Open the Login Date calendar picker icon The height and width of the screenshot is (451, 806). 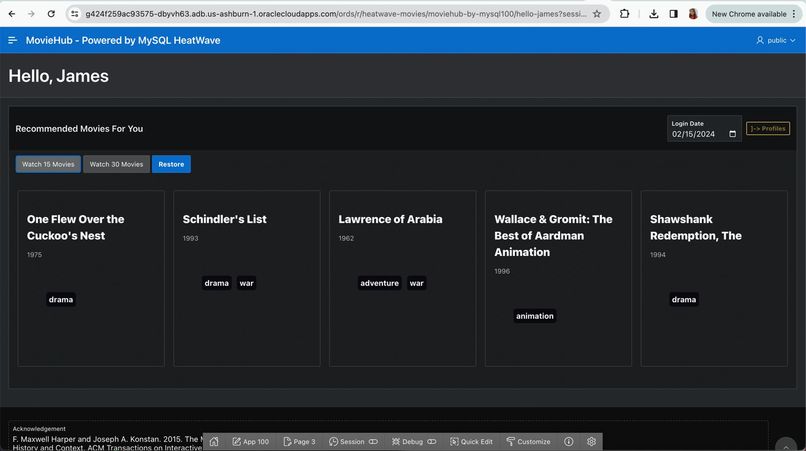732,134
